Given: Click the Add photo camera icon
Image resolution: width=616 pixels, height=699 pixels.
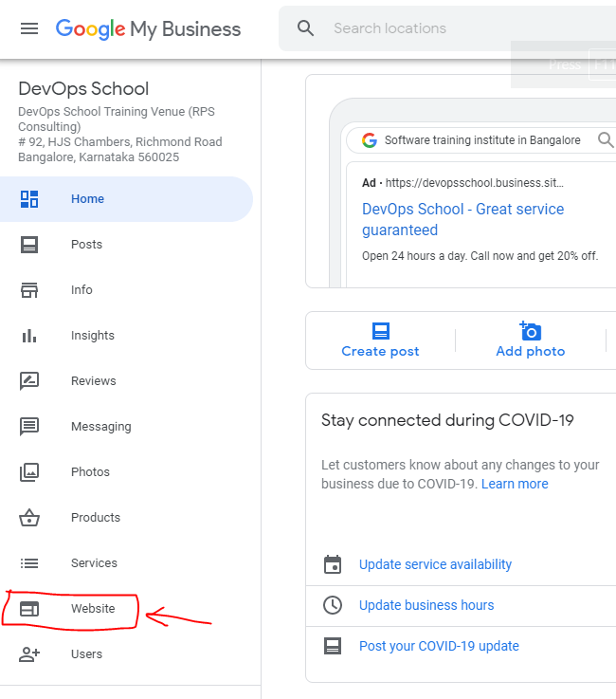Looking at the screenshot, I should [530, 331].
